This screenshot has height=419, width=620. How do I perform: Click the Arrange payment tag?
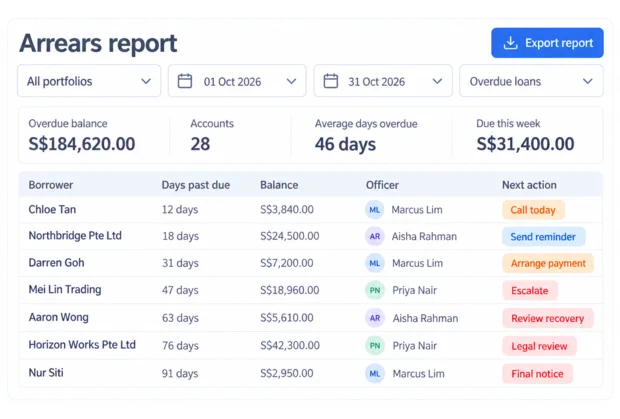[548, 263]
